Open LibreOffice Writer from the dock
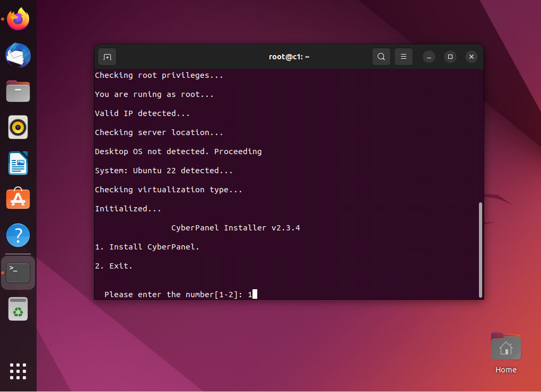The width and height of the screenshot is (541, 392). 18,163
